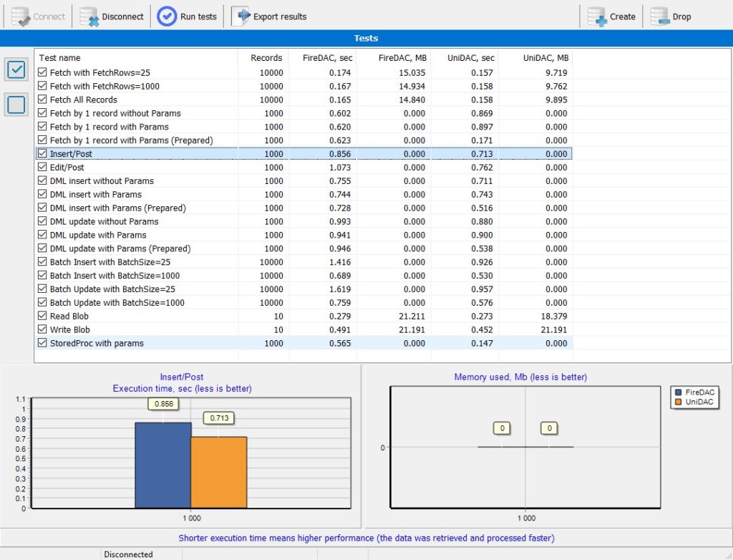
Task: Toggle Batch Insert with BatchSize=25 checkbox
Action: click(42, 262)
